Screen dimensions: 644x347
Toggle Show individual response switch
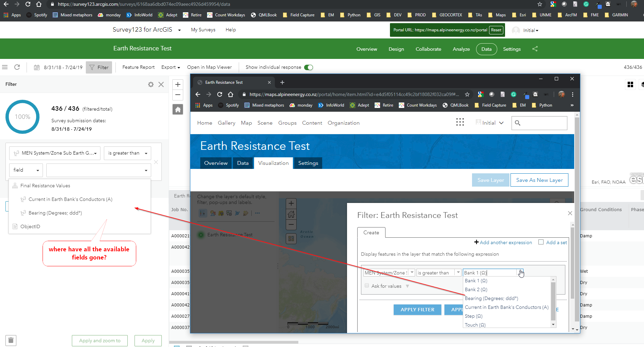pos(309,67)
